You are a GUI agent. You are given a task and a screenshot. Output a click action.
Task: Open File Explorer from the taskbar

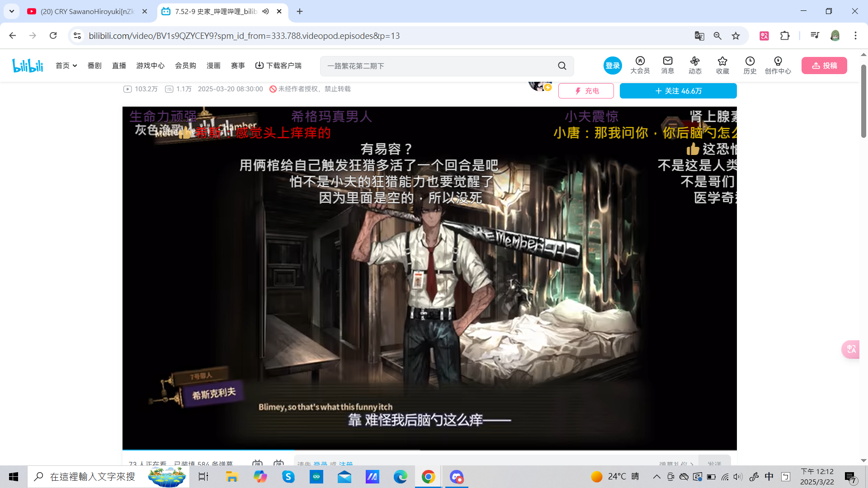point(232,477)
